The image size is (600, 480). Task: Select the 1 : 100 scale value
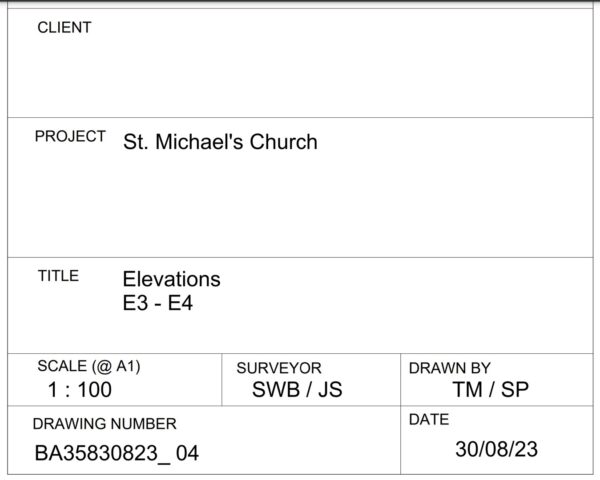[x=80, y=390]
